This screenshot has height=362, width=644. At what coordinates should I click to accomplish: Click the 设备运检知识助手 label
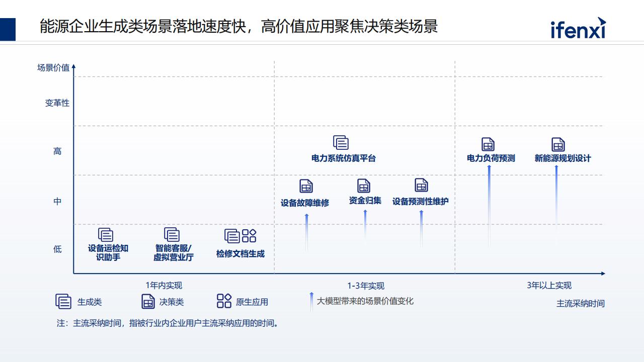pos(108,253)
